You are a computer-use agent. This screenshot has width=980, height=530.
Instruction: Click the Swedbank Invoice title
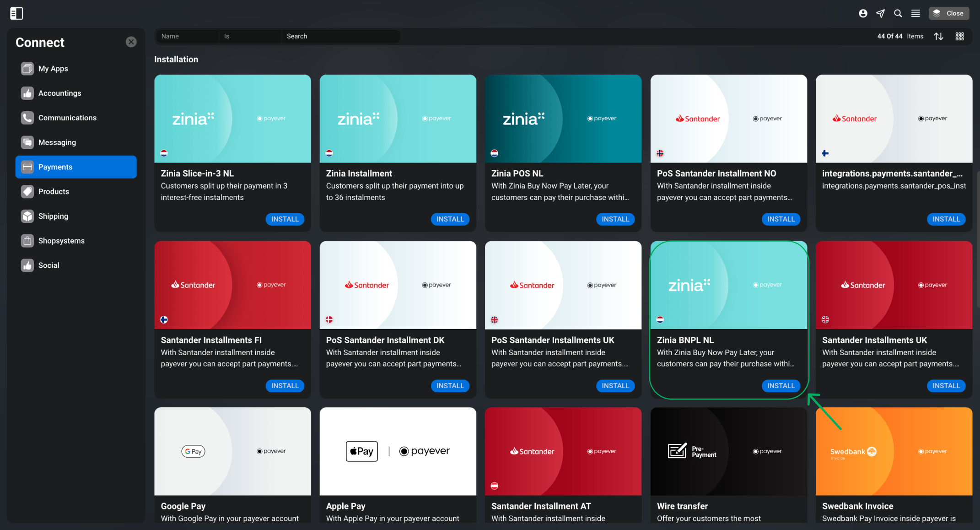(857, 506)
